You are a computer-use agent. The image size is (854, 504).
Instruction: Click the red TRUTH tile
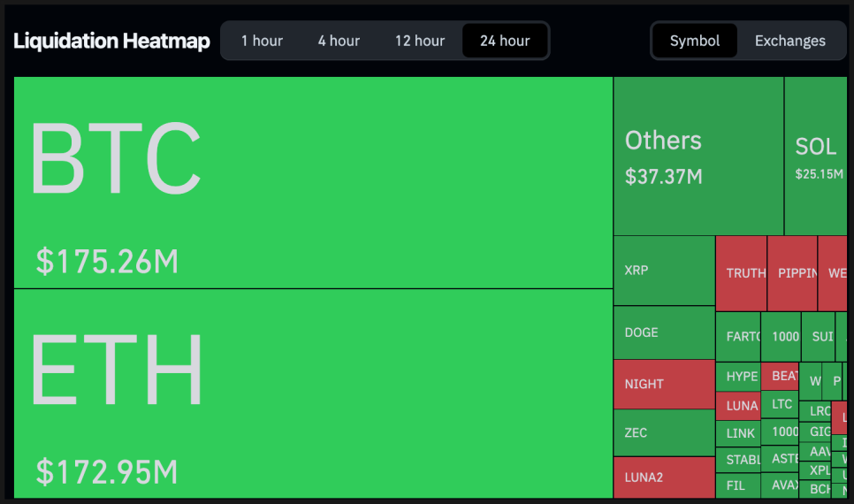[x=741, y=273]
